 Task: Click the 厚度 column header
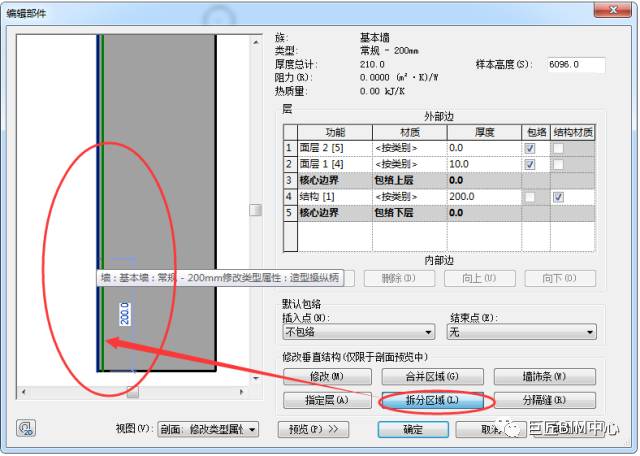(484, 133)
